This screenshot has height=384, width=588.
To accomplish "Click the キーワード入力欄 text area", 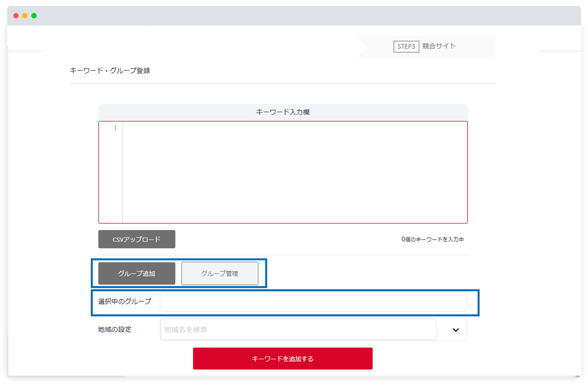I will 292,172.
